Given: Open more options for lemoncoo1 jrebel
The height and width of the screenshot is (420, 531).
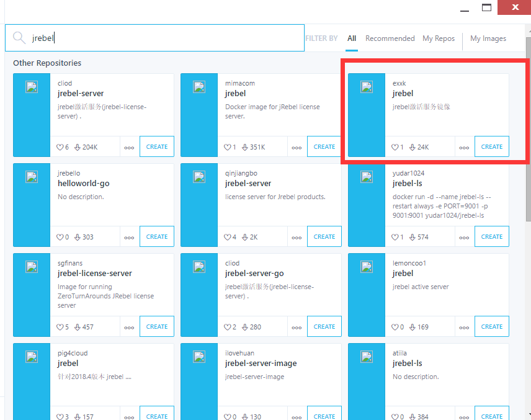Looking at the screenshot, I should 464,328.
